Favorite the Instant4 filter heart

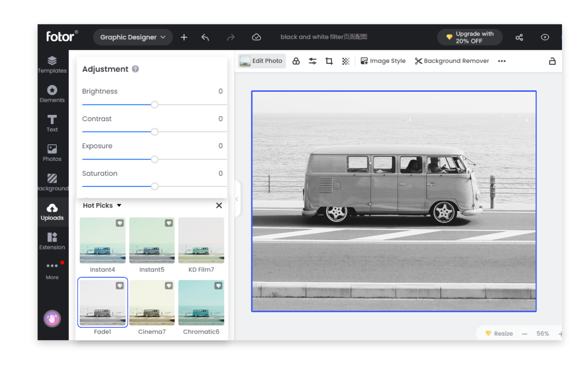(x=120, y=223)
